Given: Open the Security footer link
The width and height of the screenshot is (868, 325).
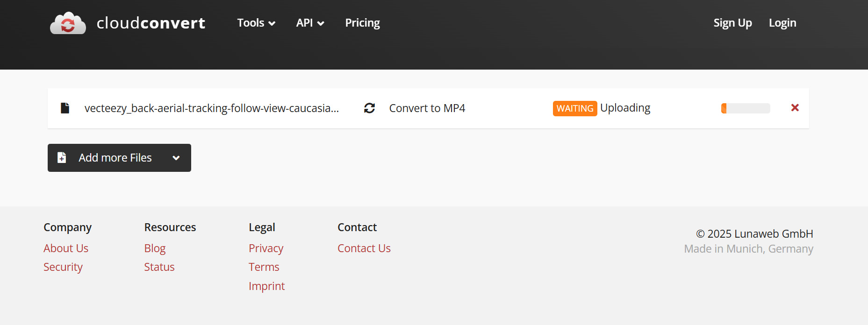Looking at the screenshot, I should [x=63, y=267].
